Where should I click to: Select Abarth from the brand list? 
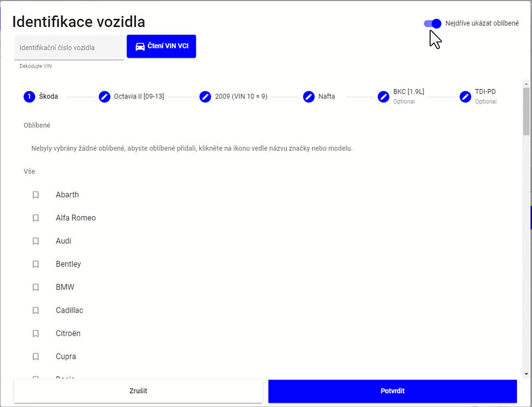(x=67, y=195)
